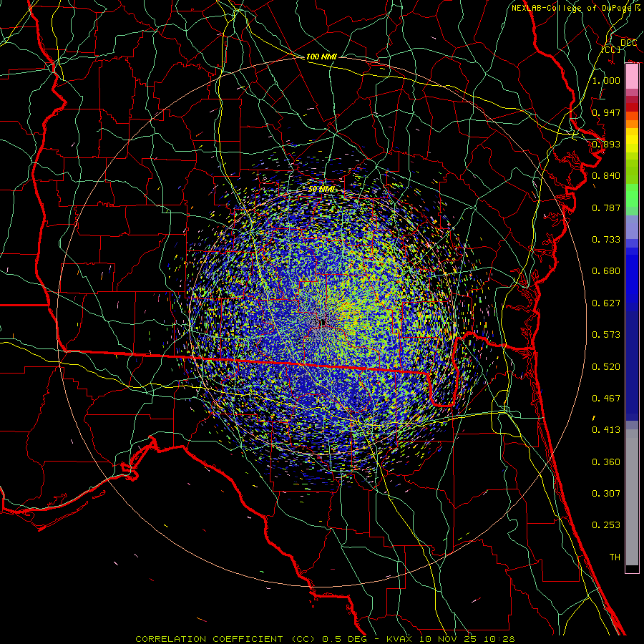Pick the pink swatch atop the color bar

pos(632,77)
